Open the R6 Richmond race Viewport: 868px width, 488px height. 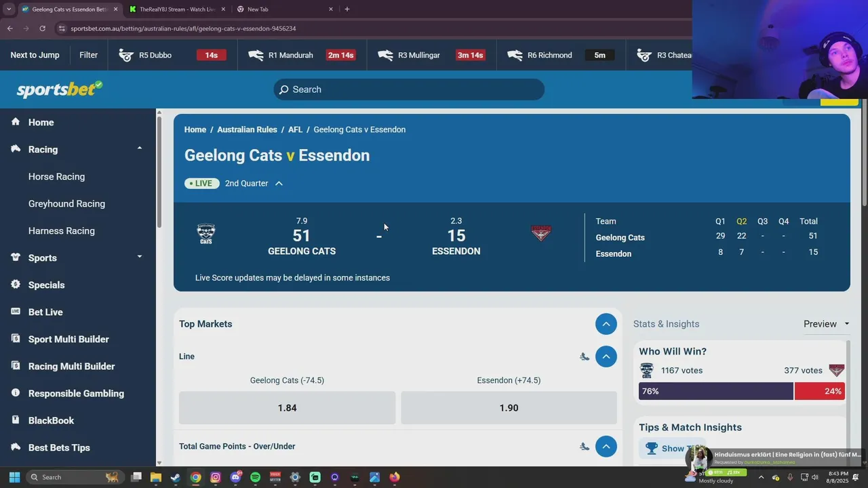[x=561, y=55]
